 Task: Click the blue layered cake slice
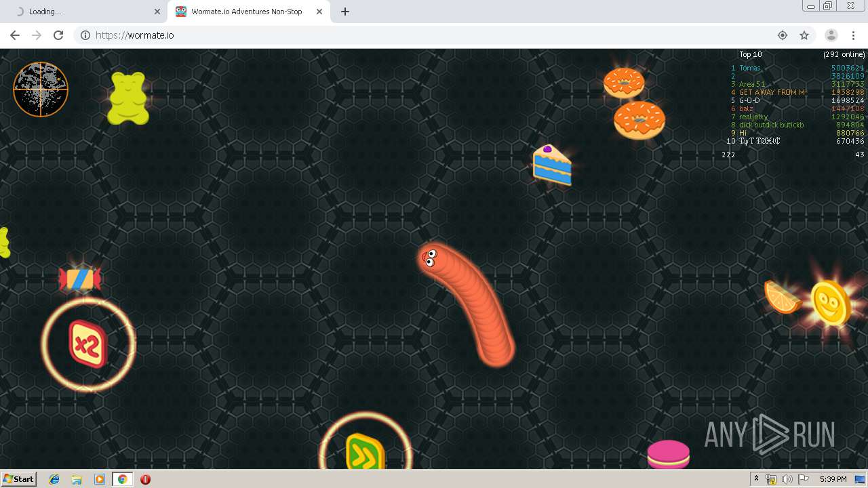[x=552, y=165]
